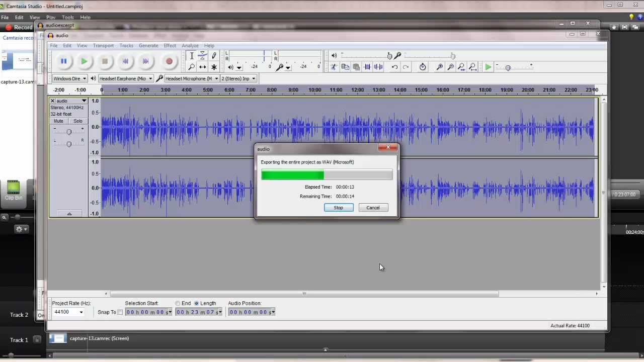Screen dimensions: 644x362
Task: Click the Camtasia Record button
Action: point(19,27)
